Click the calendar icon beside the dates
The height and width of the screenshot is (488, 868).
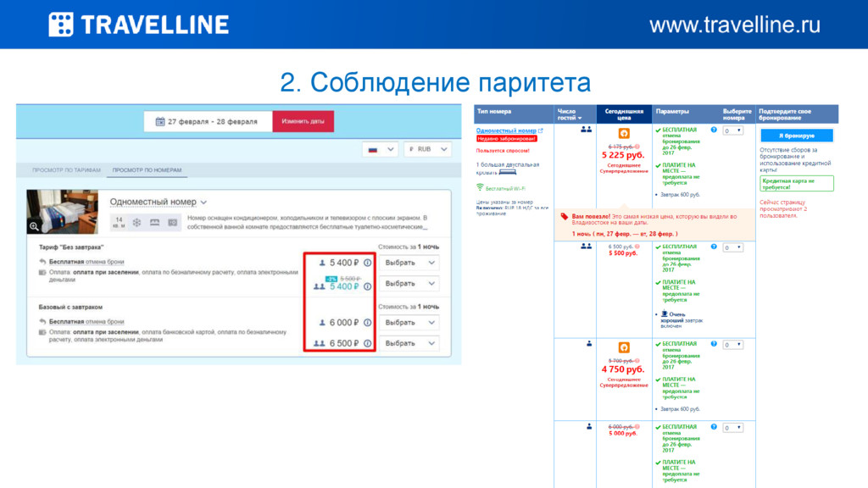160,121
